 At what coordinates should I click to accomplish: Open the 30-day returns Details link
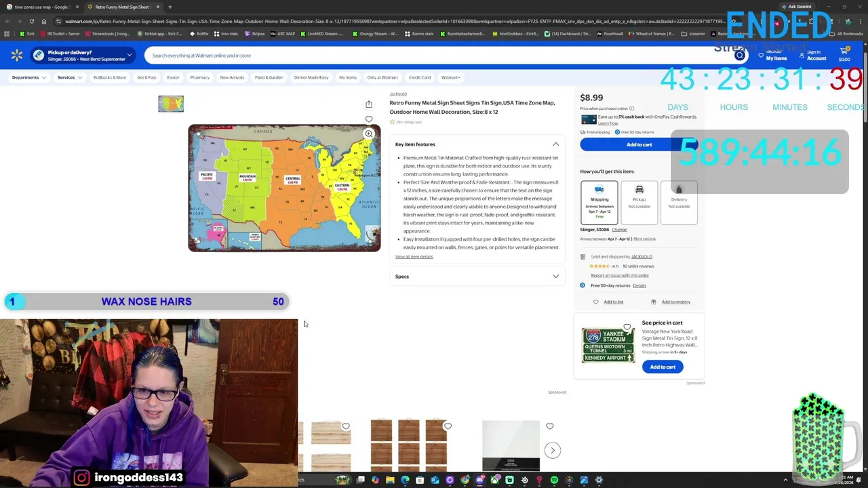click(639, 285)
